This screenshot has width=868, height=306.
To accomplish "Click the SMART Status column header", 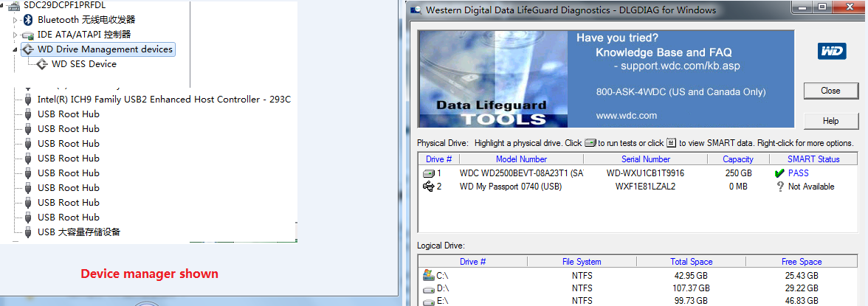I will (x=813, y=159).
